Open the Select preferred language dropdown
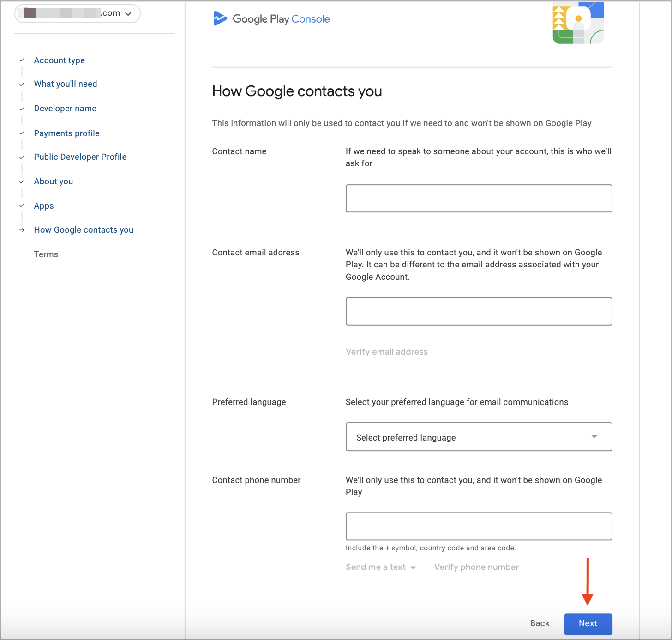The height and width of the screenshot is (640, 672). (x=479, y=437)
